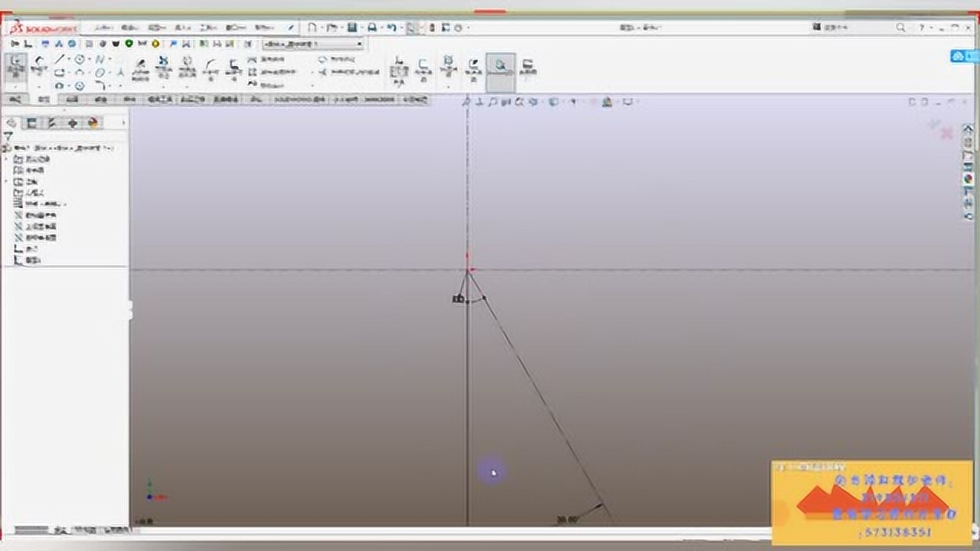Open the SOLIDWORKS add-ins CommandManager tab
The image size is (980, 551).
coord(299,99)
